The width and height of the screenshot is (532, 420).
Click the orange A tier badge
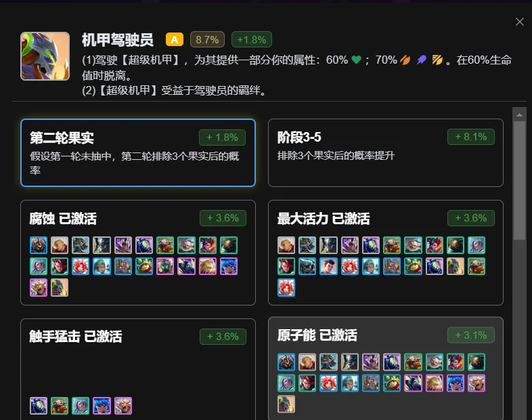pyautogui.click(x=175, y=40)
